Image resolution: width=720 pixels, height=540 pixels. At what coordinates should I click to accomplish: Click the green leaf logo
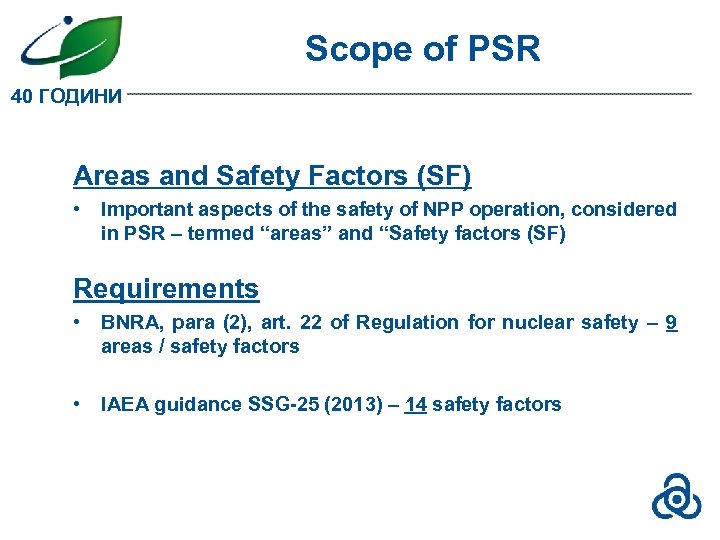pos(72,47)
